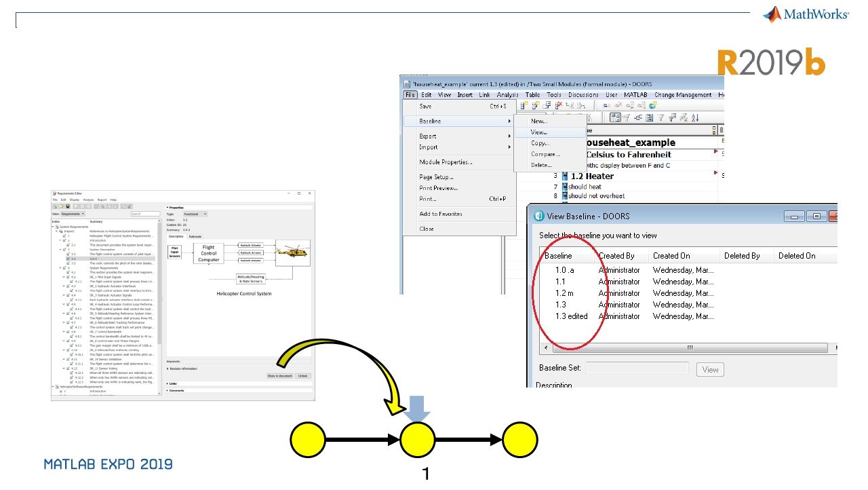This screenshot has width=868, height=490.
Task: Open the MATLAB menu in DOORS
Action: pyautogui.click(x=635, y=95)
